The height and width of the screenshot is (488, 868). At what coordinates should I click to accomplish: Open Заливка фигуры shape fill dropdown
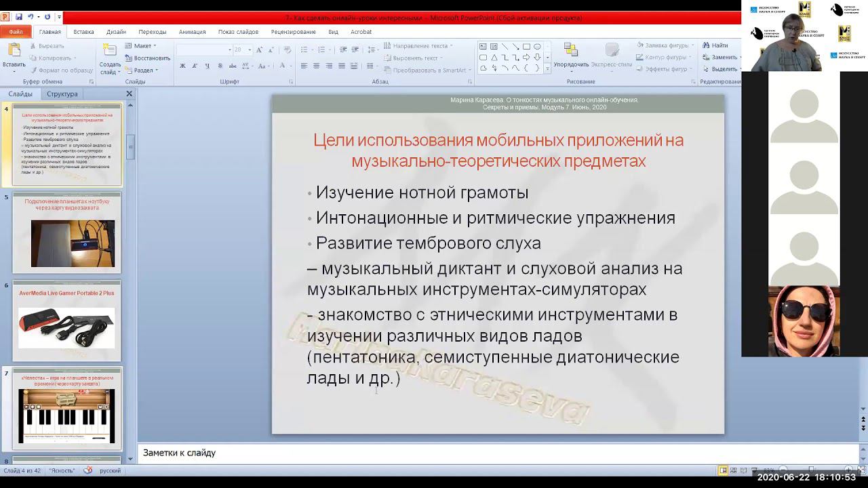tap(665, 45)
